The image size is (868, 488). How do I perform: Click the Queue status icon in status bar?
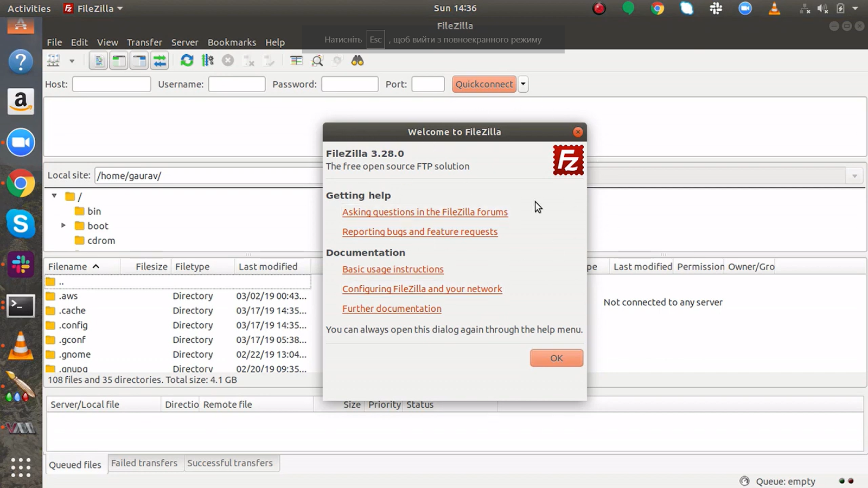(x=744, y=481)
